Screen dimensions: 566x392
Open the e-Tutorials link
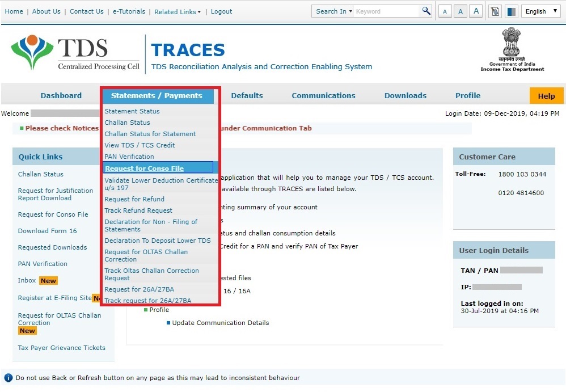click(x=129, y=11)
